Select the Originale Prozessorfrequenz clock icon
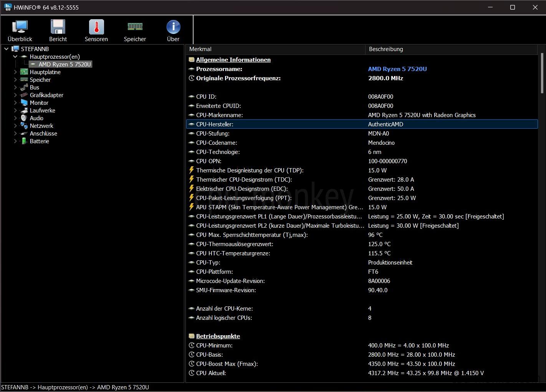 coord(192,78)
